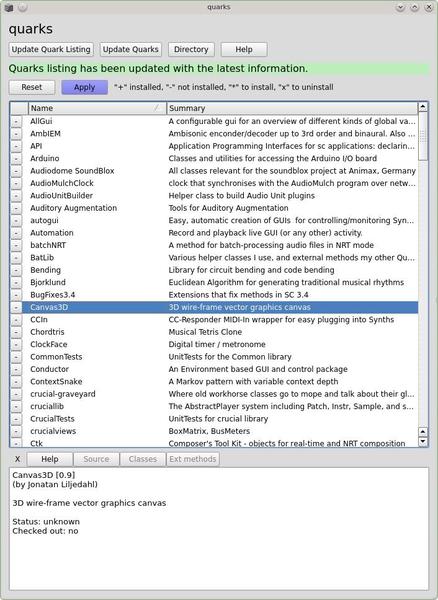Image resolution: width=438 pixels, height=600 pixels.
Task: Select the Classes tab
Action: coord(143,459)
